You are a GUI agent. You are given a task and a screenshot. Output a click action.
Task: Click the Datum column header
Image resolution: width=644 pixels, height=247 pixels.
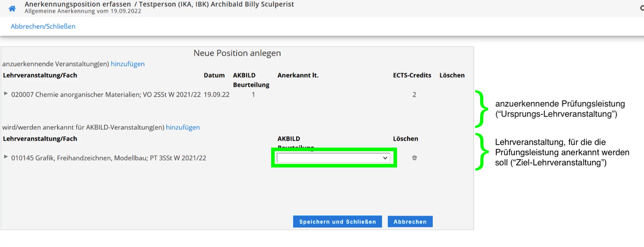point(214,75)
